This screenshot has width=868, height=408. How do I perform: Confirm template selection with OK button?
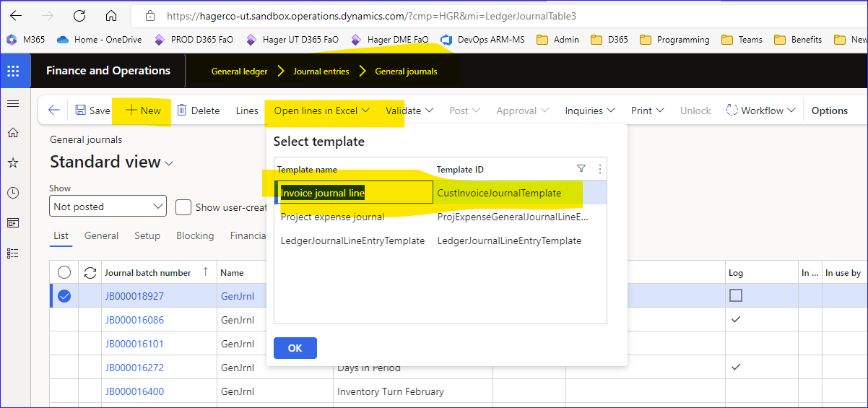pyautogui.click(x=295, y=348)
